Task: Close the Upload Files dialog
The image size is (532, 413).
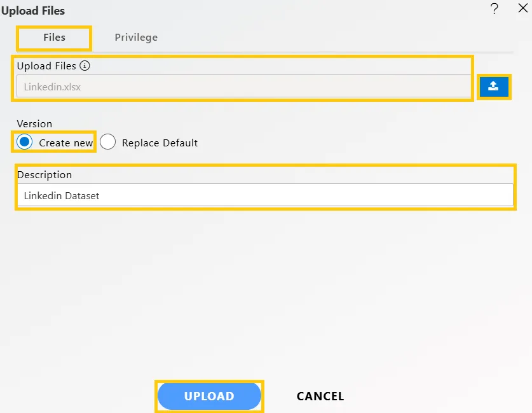Action: click(x=523, y=8)
